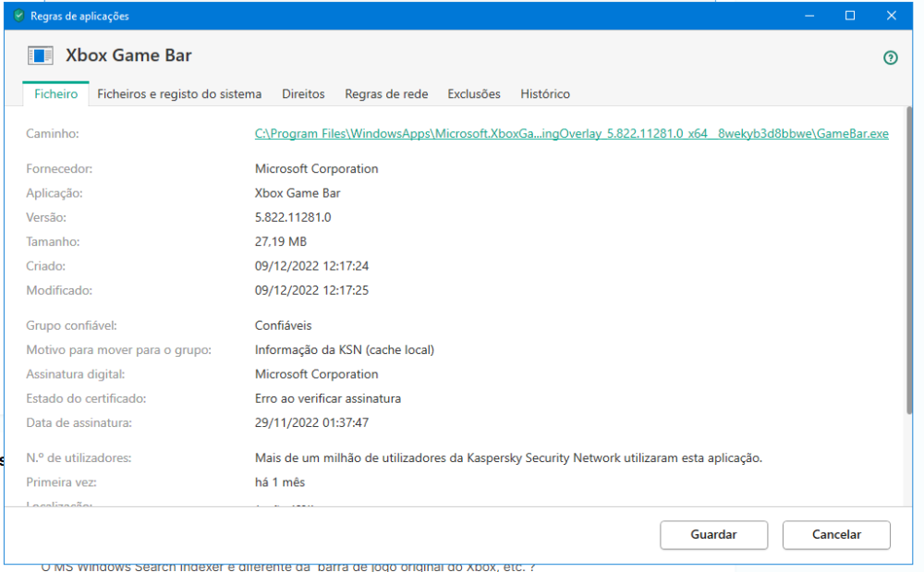The height and width of the screenshot is (572, 924).
Task: Click the há 1 mês value
Action: 280,481
